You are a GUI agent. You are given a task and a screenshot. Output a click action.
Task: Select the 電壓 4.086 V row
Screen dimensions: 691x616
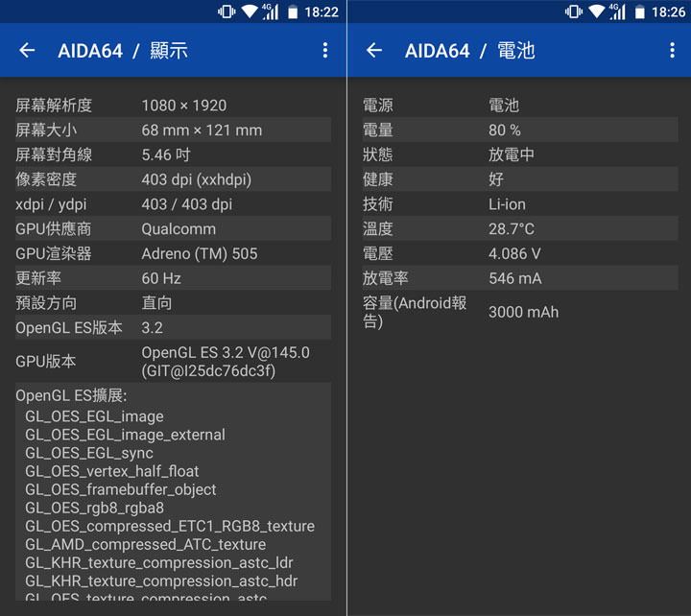(x=518, y=254)
